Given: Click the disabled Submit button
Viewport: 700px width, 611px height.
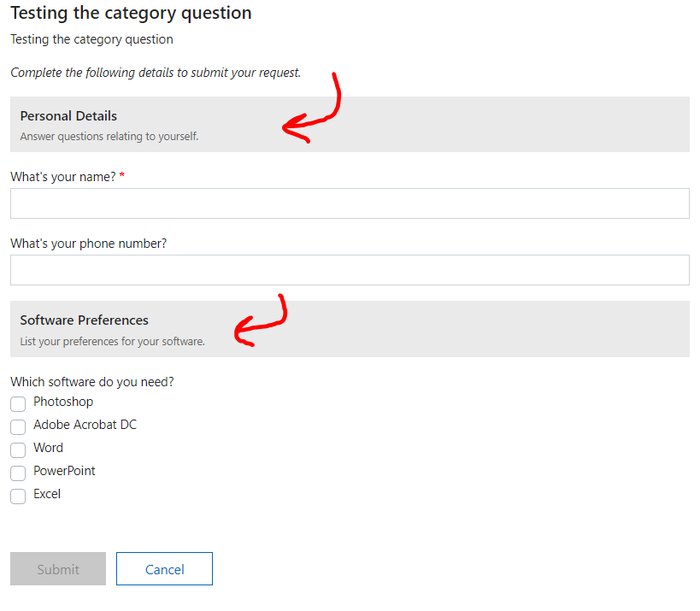Looking at the screenshot, I should [x=57, y=568].
